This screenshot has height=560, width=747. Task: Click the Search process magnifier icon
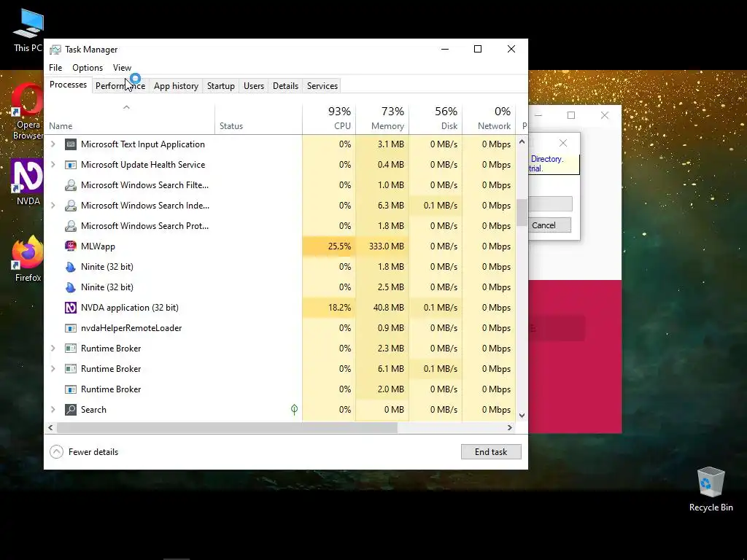[x=71, y=410]
